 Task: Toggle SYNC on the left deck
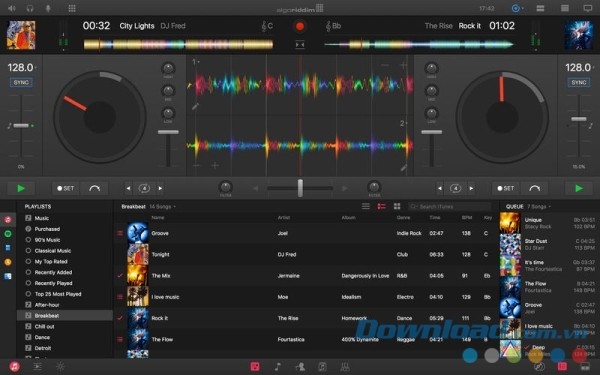[x=21, y=82]
